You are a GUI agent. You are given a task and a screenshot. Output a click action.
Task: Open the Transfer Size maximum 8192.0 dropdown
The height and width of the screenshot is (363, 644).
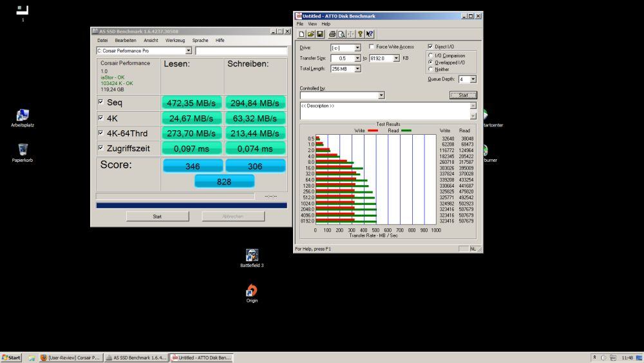(x=396, y=59)
